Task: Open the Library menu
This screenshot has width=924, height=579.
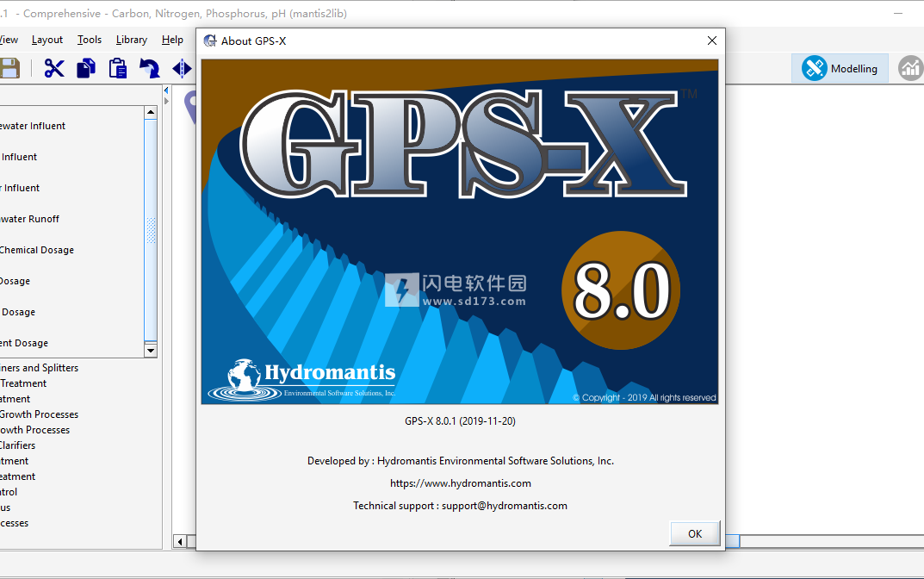Action: click(132, 40)
